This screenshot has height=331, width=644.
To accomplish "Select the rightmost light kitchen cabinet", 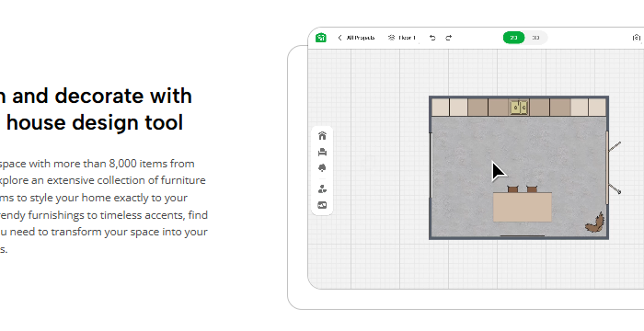I will [598, 108].
